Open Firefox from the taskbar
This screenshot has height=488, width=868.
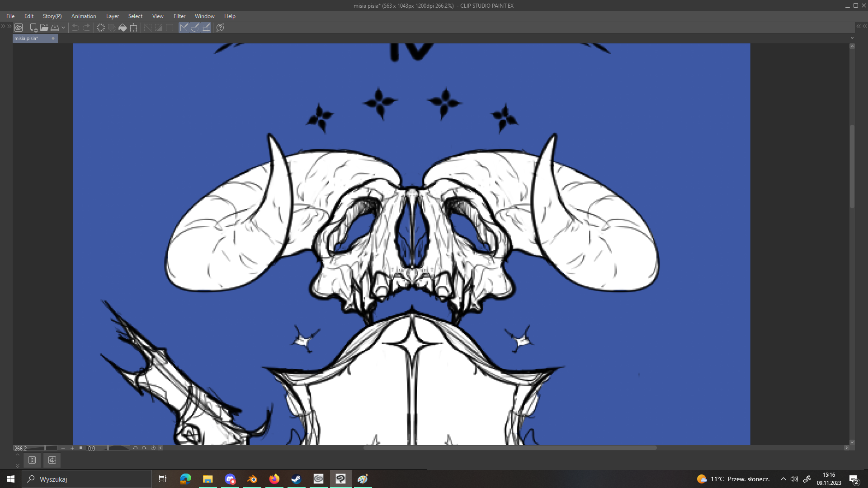274,479
